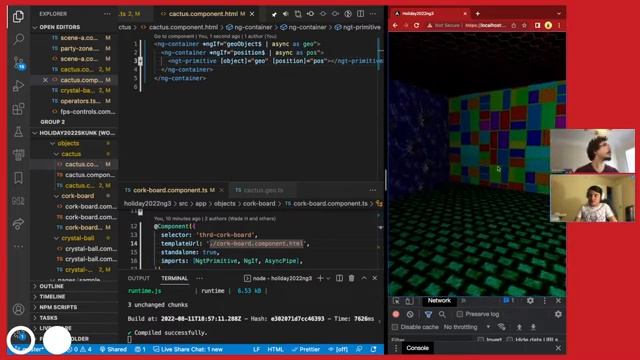Screen dimensions: 640x360
Task: Select the Network DevTools tab
Action: click(439, 300)
